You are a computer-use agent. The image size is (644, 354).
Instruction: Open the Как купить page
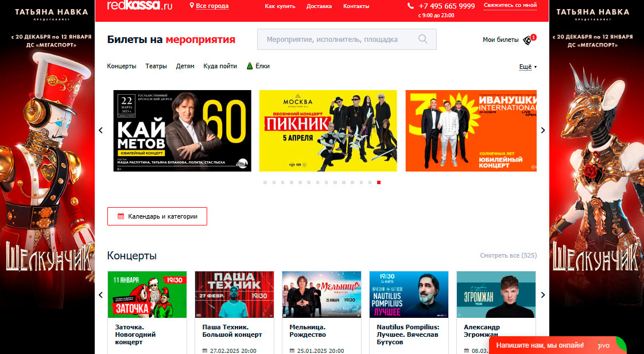(x=281, y=6)
